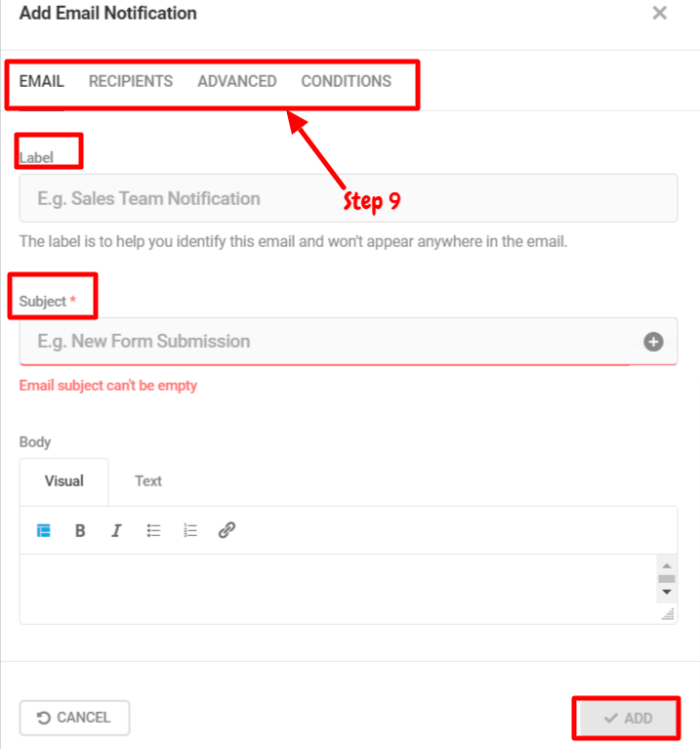Click the plus icon in Subject field
Viewport: 700px width, 749px height.
coord(653,342)
